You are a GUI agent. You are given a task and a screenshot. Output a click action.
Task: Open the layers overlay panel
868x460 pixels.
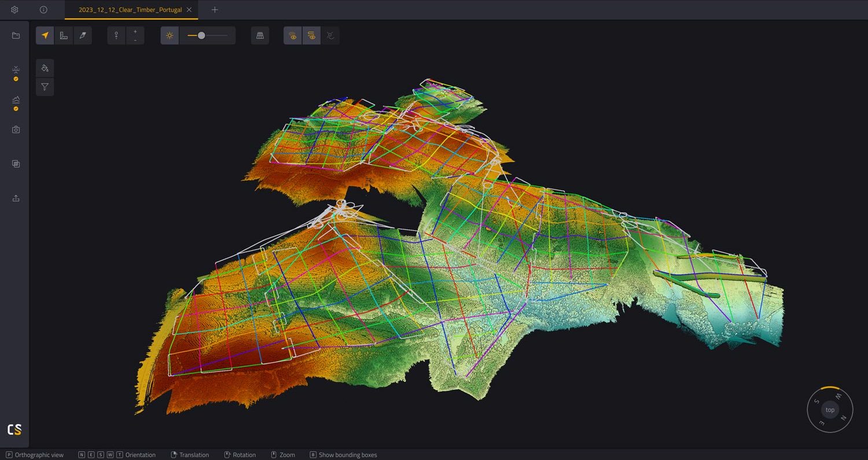click(x=16, y=164)
